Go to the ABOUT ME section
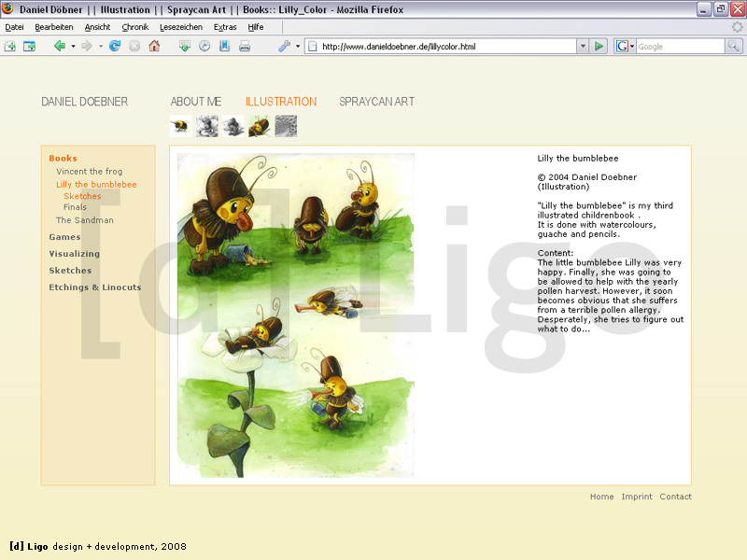The image size is (747, 560). pyautogui.click(x=196, y=102)
